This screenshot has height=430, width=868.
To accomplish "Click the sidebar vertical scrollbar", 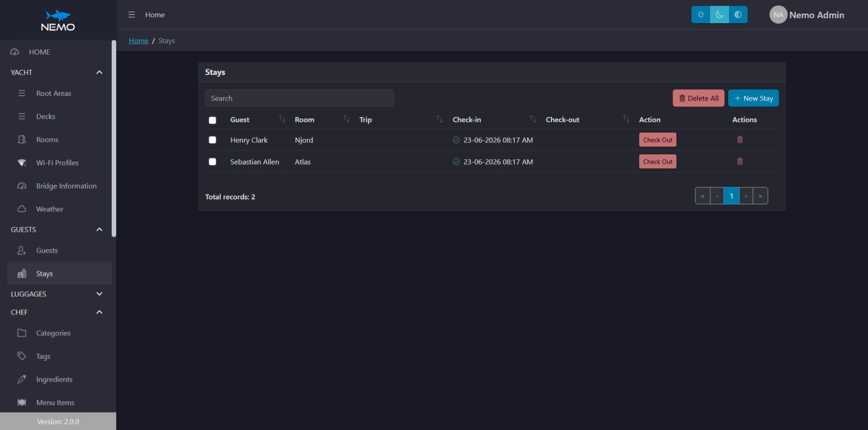I will [114, 138].
